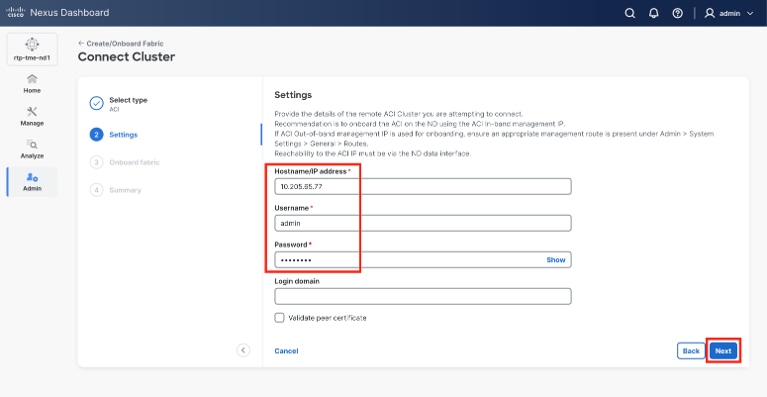The image size is (767, 397).
Task: Go back to Create/Onboard Fabric
Action: 120,44
